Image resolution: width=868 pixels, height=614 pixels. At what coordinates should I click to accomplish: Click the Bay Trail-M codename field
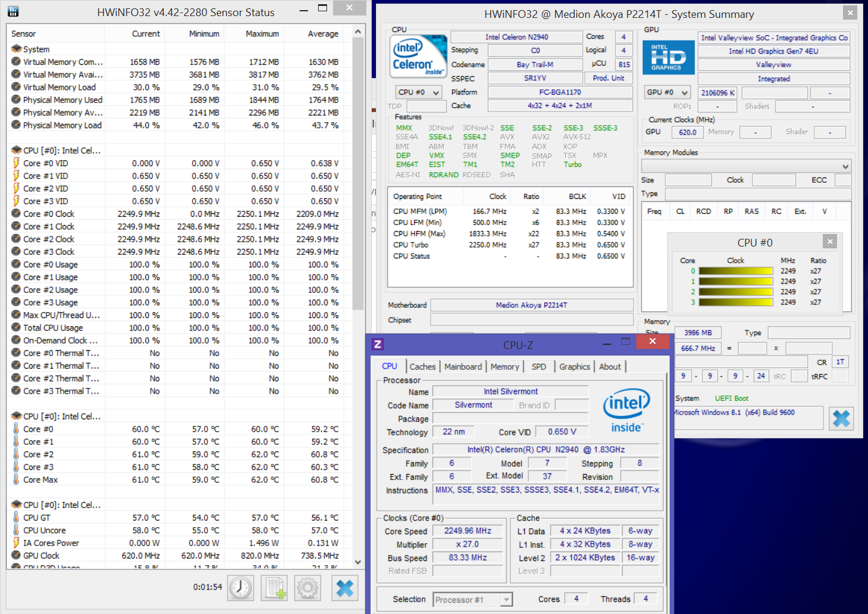pyautogui.click(x=535, y=64)
